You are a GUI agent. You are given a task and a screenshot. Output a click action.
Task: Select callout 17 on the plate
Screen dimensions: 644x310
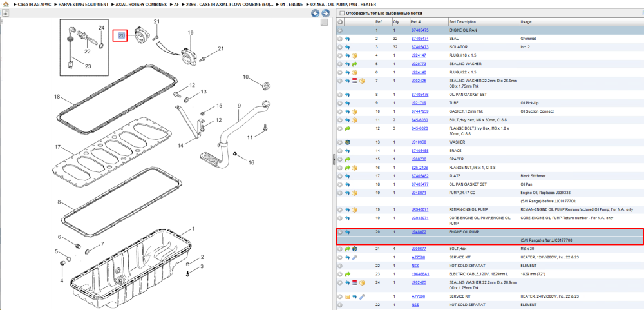coord(57,147)
